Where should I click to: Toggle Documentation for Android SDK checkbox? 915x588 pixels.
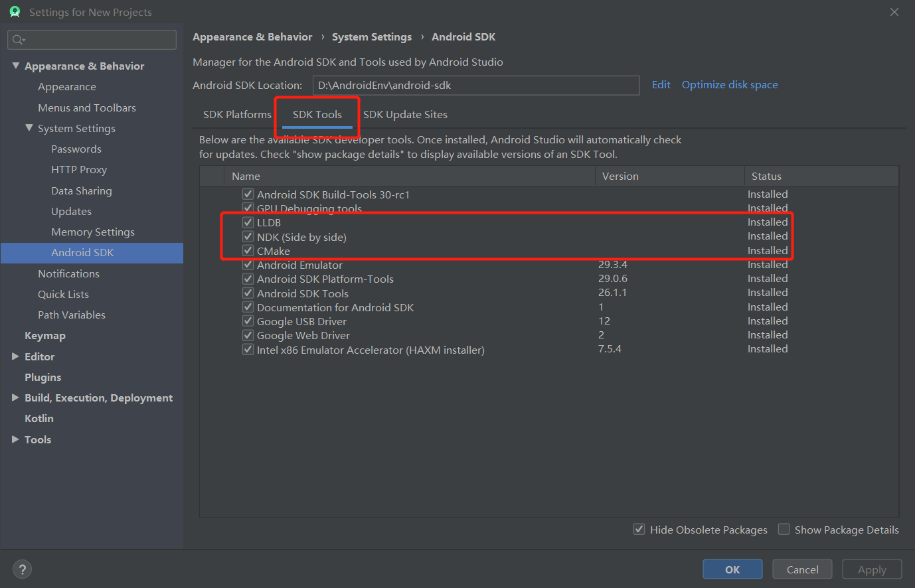tap(248, 307)
